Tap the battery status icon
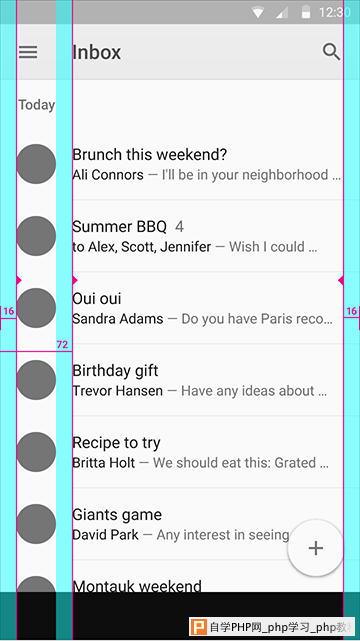The width and height of the screenshot is (360, 641). coord(305,12)
